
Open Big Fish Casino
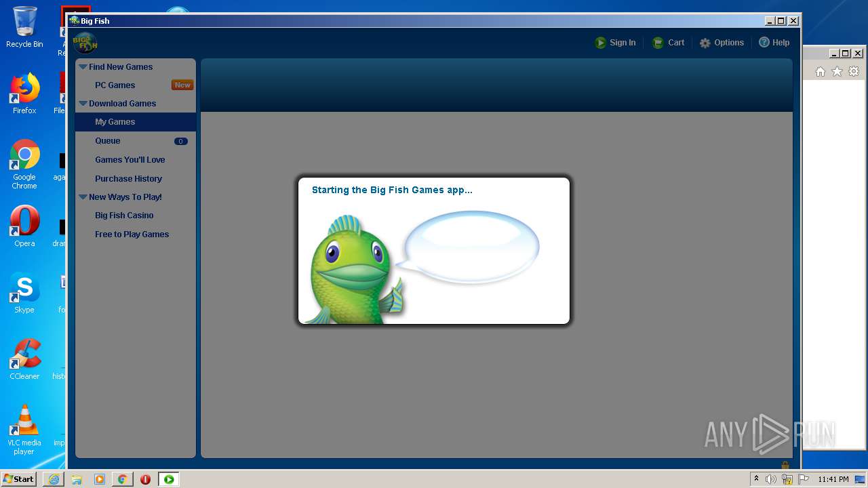(x=124, y=216)
